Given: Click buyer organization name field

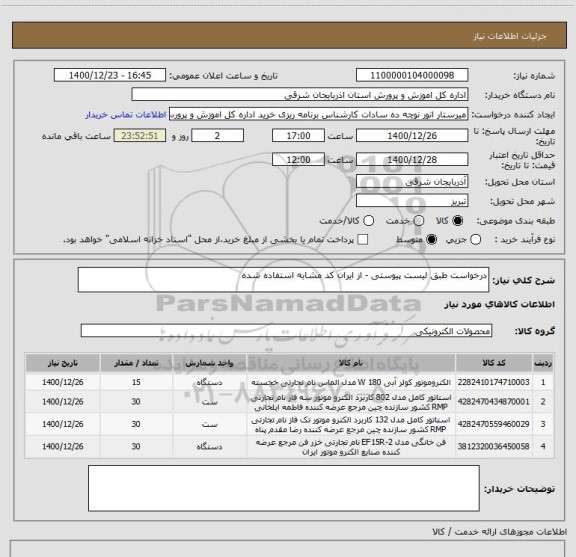Looking at the screenshot, I should (300, 95).
